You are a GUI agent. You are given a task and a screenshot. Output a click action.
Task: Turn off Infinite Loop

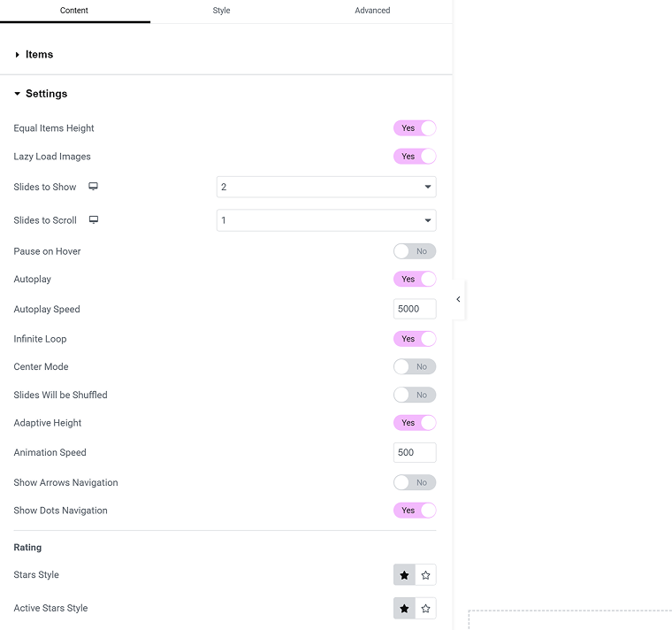tap(415, 339)
